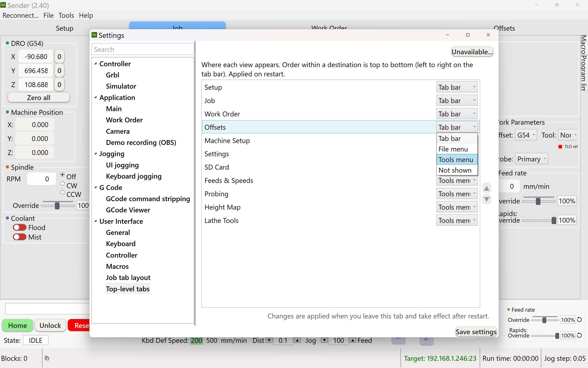Image resolution: width=588 pixels, height=368 pixels.
Task: Open the Tools menu in menu bar
Action: pos(66,15)
